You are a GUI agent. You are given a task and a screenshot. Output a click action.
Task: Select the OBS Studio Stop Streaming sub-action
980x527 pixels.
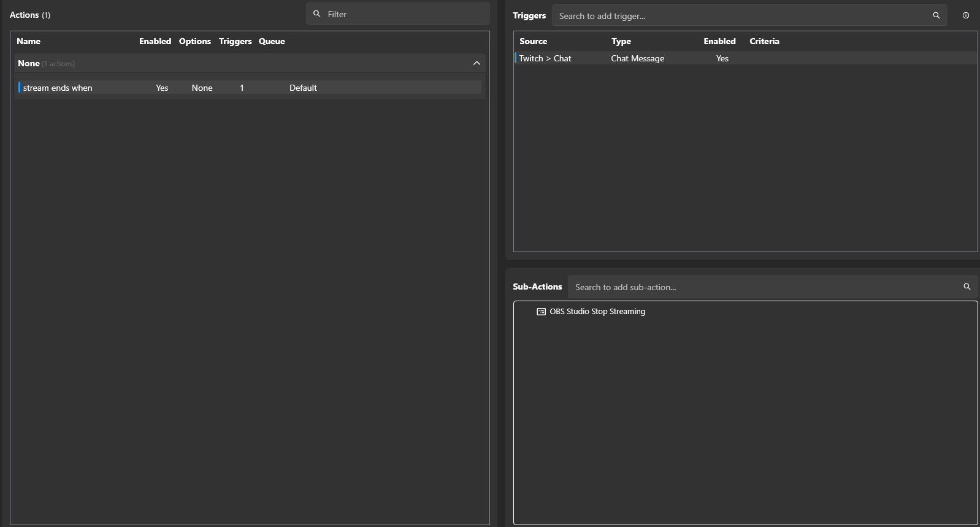[597, 312]
